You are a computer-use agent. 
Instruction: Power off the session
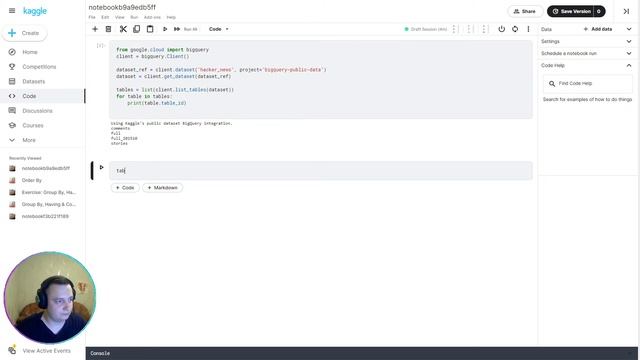(x=501, y=29)
